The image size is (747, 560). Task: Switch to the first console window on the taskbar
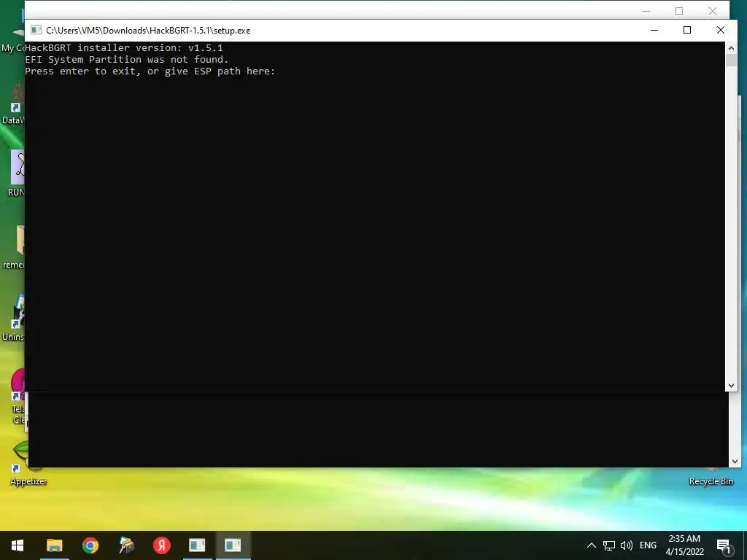click(197, 545)
